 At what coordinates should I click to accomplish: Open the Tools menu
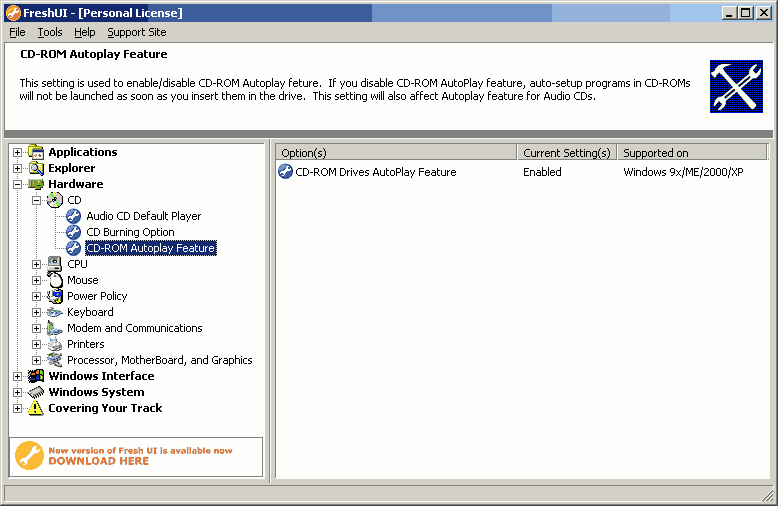coord(50,32)
